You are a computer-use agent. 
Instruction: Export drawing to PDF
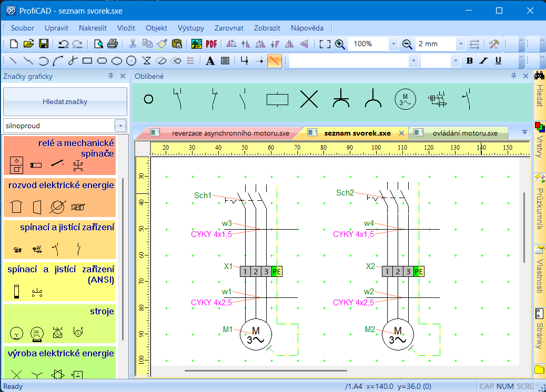click(x=211, y=44)
